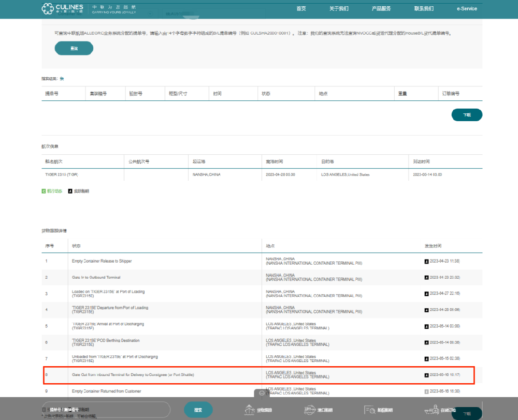
Task: Open the 联系我们 menu item
Action: (424, 9)
